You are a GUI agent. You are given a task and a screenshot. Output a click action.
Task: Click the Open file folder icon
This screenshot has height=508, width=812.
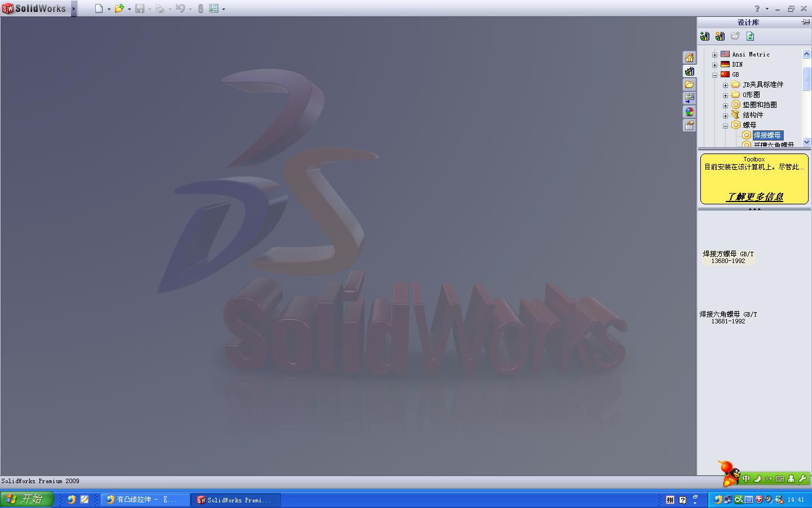click(119, 8)
